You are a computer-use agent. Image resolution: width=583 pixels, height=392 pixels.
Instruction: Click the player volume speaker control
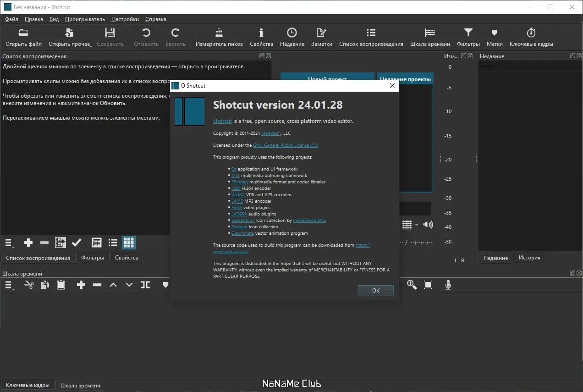[428, 225]
